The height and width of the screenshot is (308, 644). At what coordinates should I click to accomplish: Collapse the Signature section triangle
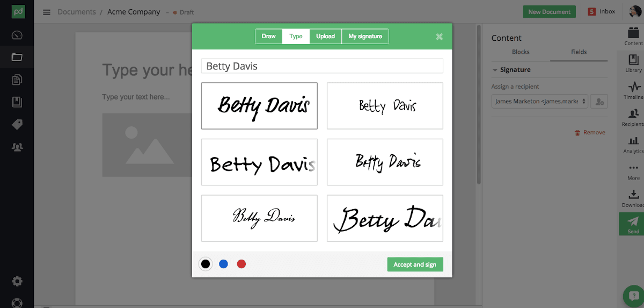495,70
